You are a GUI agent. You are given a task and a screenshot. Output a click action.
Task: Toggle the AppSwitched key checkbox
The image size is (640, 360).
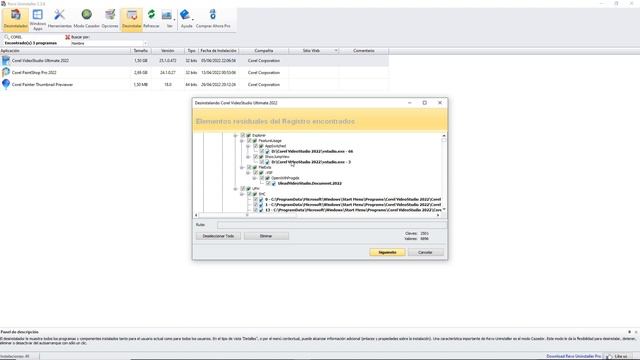(256, 146)
